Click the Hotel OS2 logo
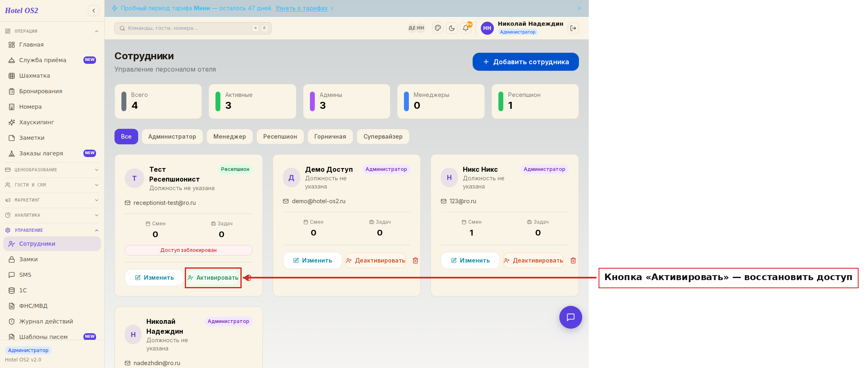 pyautogui.click(x=22, y=11)
